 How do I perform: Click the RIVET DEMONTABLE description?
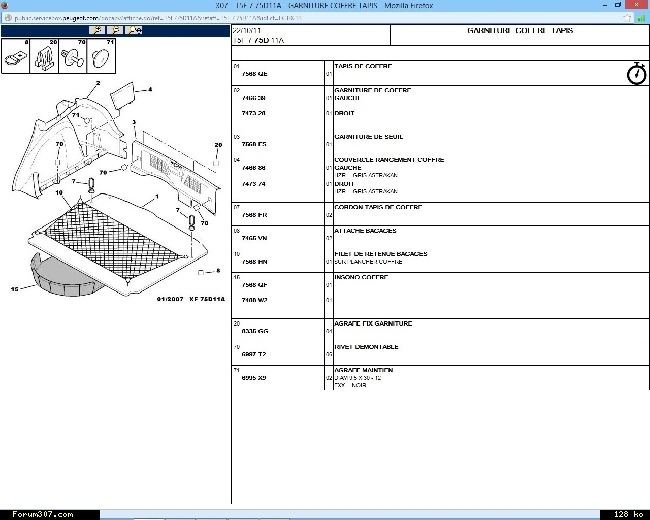tap(366, 346)
